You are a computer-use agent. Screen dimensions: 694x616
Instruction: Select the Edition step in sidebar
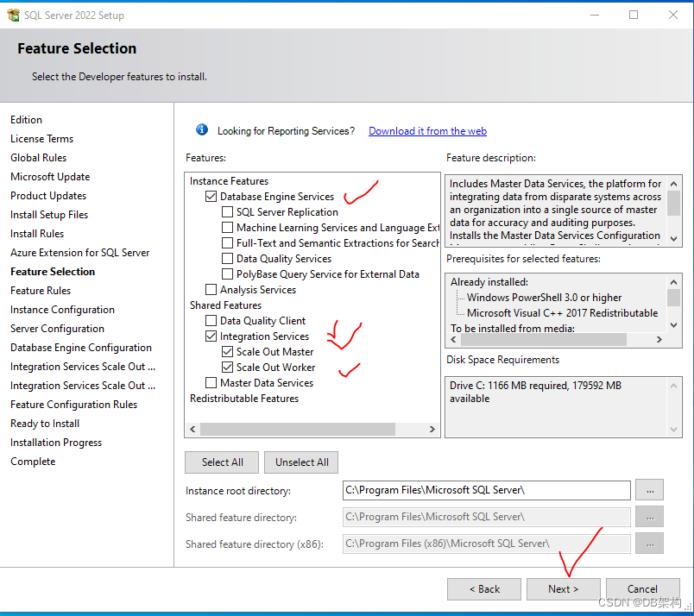tap(27, 120)
